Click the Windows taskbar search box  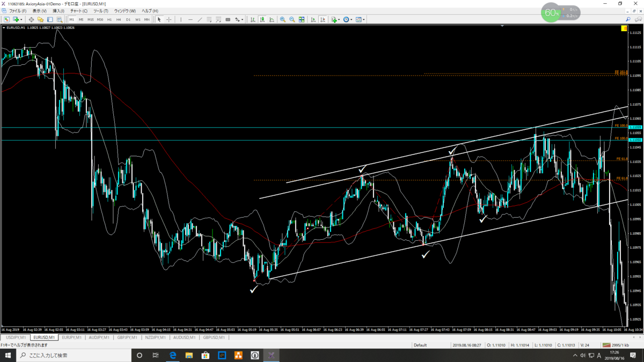click(x=74, y=355)
